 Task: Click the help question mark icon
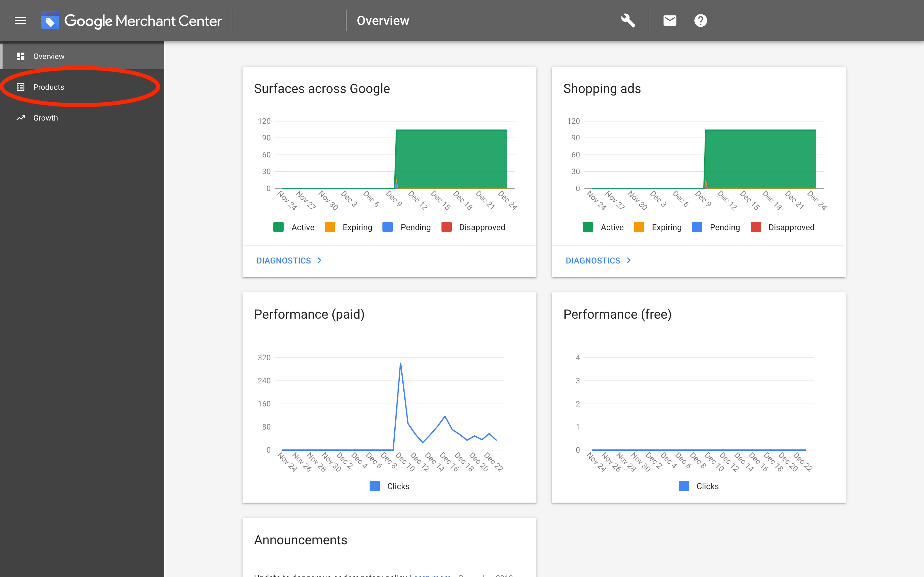tap(700, 21)
